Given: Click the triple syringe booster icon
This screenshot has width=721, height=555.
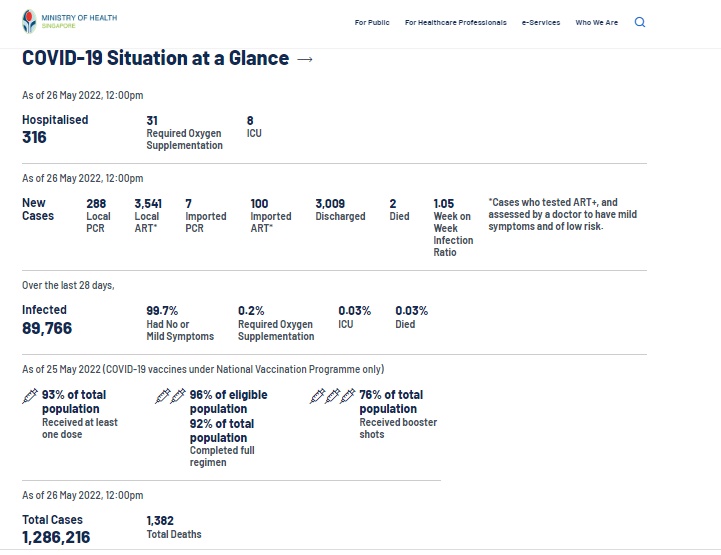Looking at the screenshot, I should [332, 397].
